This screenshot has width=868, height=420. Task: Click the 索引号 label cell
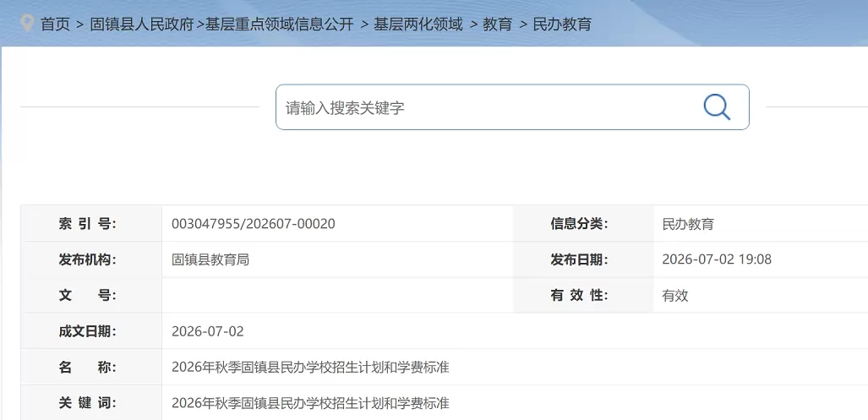(92, 224)
